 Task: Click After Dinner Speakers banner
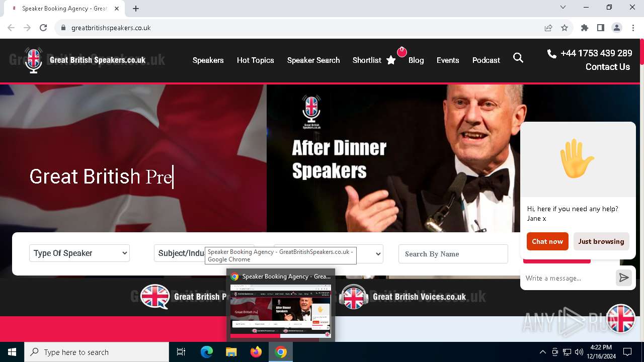(393, 158)
